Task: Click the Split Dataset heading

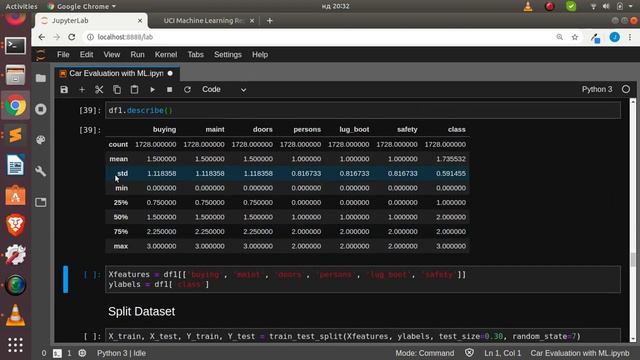Action: (x=142, y=311)
